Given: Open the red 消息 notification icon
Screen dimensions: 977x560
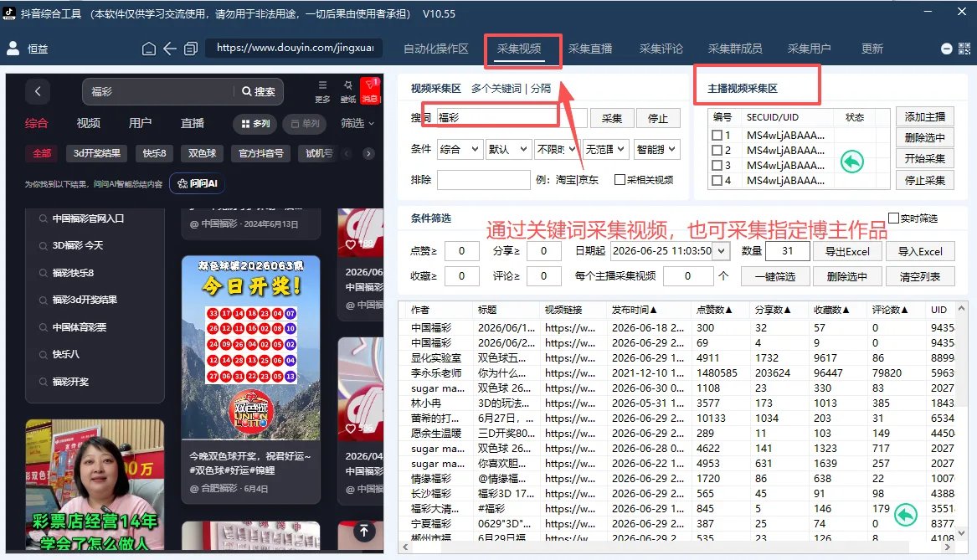Looking at the screenshot, I should (371, 90).
